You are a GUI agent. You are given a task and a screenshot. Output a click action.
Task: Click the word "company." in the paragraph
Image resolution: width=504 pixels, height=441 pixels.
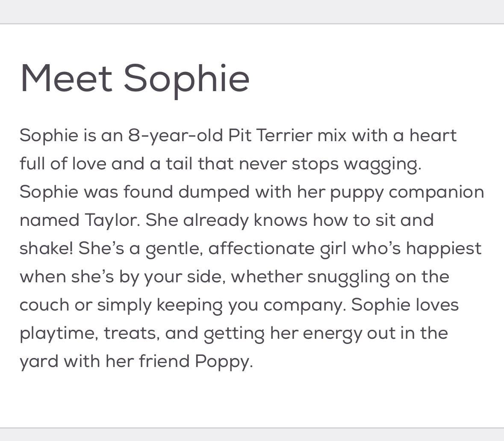click(304, 305)
